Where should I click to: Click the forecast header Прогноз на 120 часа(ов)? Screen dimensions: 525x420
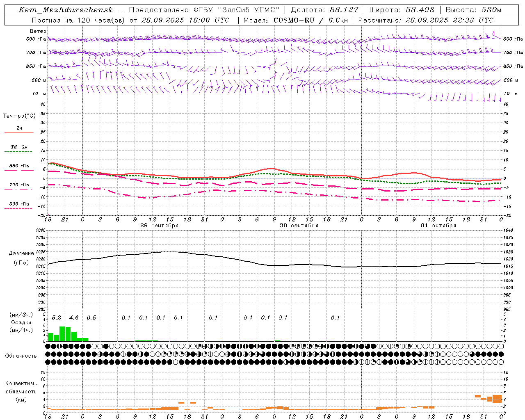click(x=78, y=20)
